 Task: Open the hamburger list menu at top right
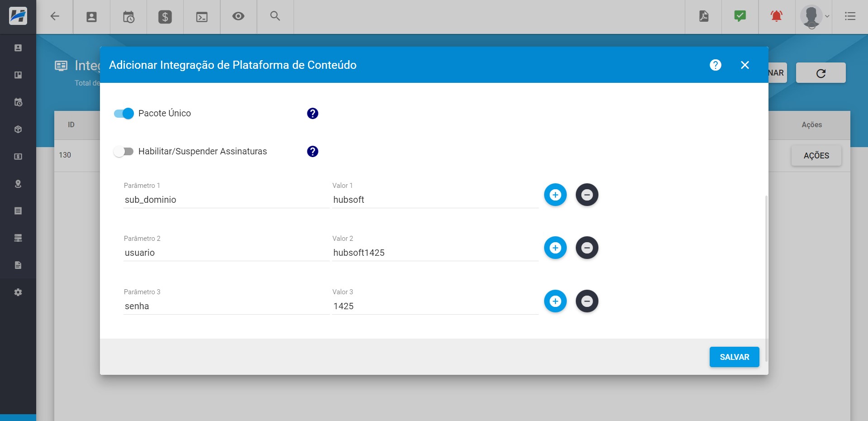pos(850,17)
